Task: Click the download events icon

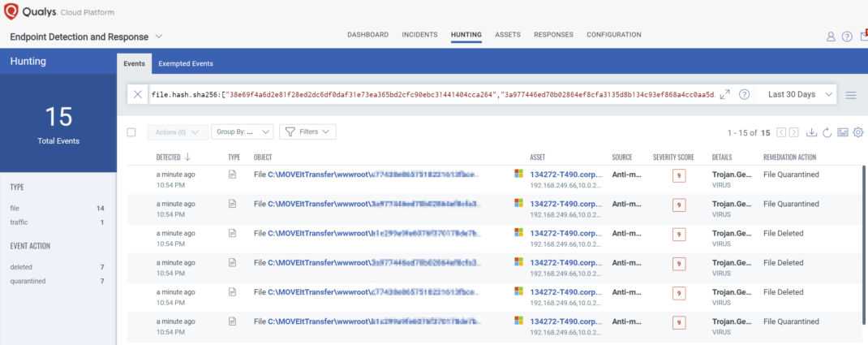Action: tap(811, 132)
